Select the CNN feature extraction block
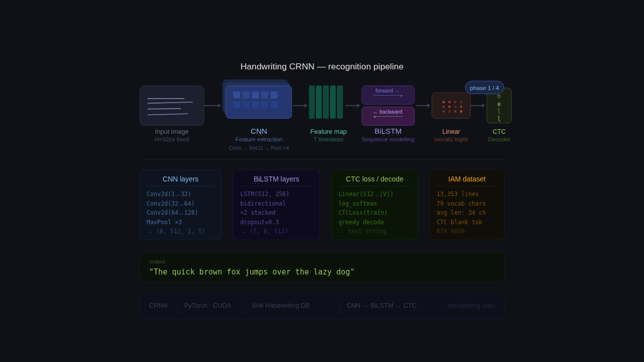 pos(259,102)
